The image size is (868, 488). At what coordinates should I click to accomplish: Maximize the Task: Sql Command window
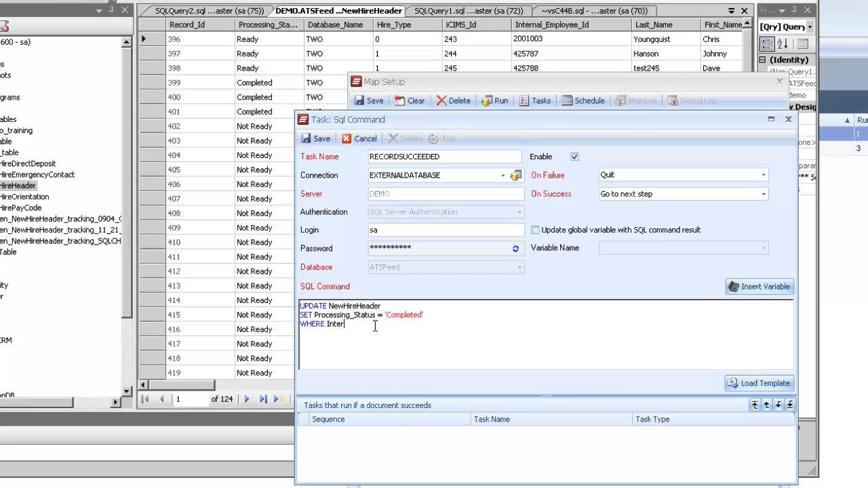(771, 119)
